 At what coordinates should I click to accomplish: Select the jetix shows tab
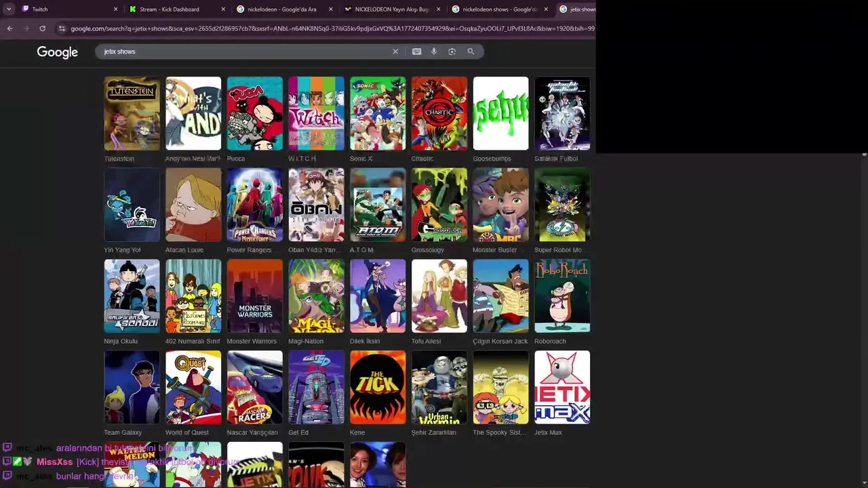[576, 9]
